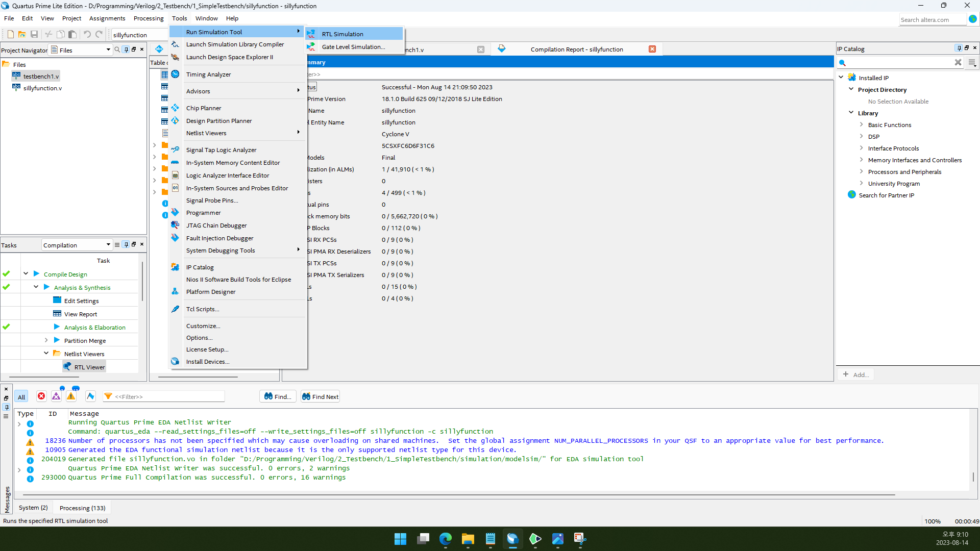Expand the Project Directory tree node
Image resolution: width=980 pixels, height=551 pixels.
pos(851,89)
